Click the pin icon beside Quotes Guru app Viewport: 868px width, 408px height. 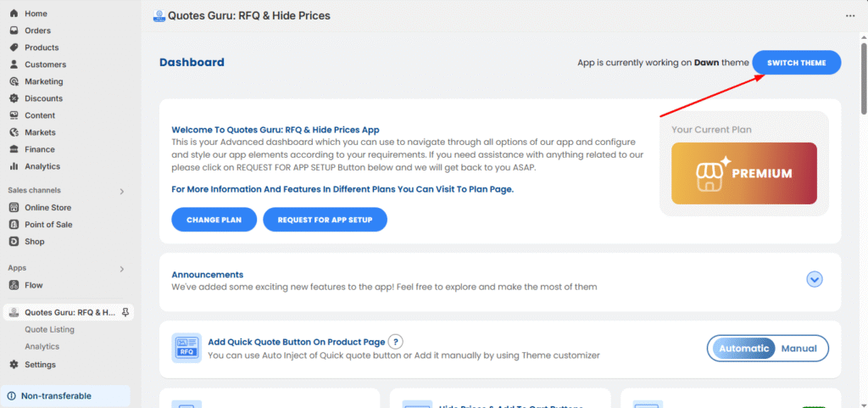[x=125, y=312]
